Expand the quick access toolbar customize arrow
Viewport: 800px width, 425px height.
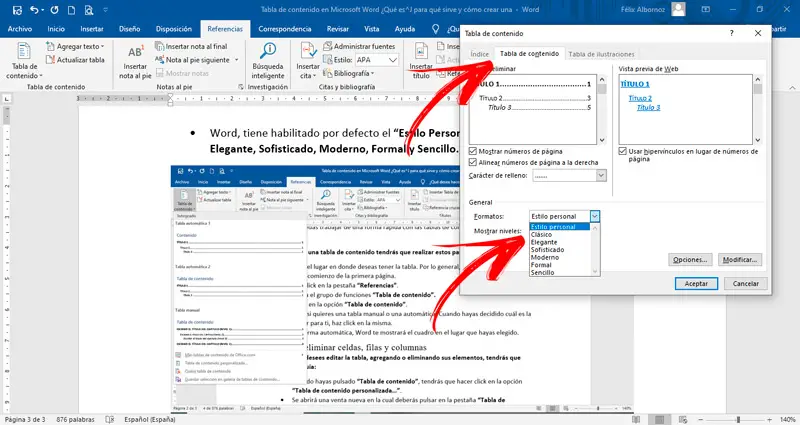coord(106,10)
